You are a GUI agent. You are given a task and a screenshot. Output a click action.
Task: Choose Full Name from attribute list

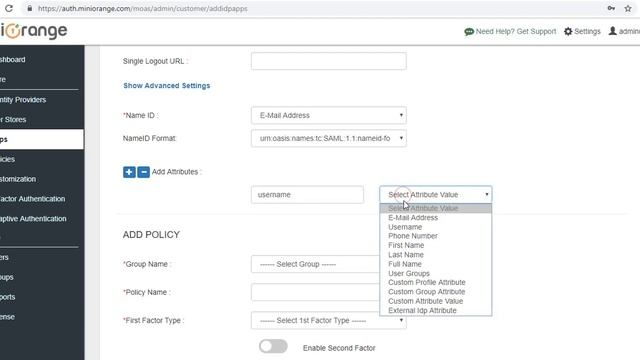click(x=436, y=264)
